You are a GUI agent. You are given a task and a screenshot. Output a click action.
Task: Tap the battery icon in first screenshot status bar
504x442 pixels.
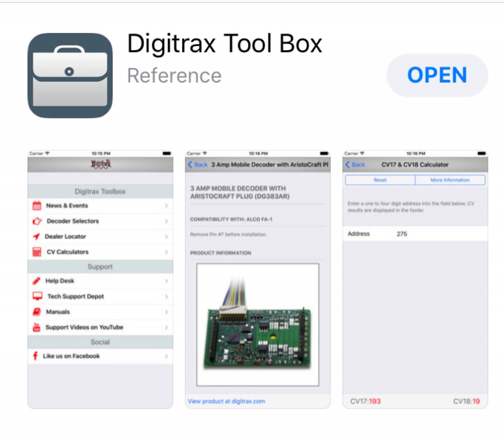coord(167,154)
